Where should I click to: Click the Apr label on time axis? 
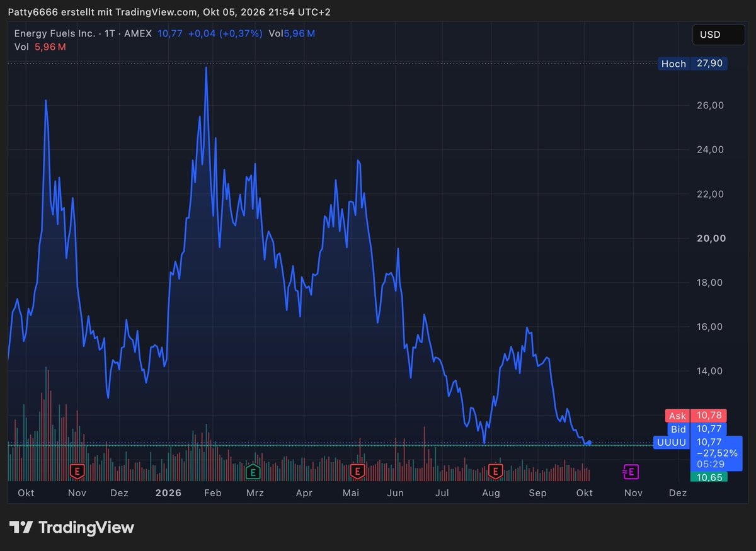point(304,493)
